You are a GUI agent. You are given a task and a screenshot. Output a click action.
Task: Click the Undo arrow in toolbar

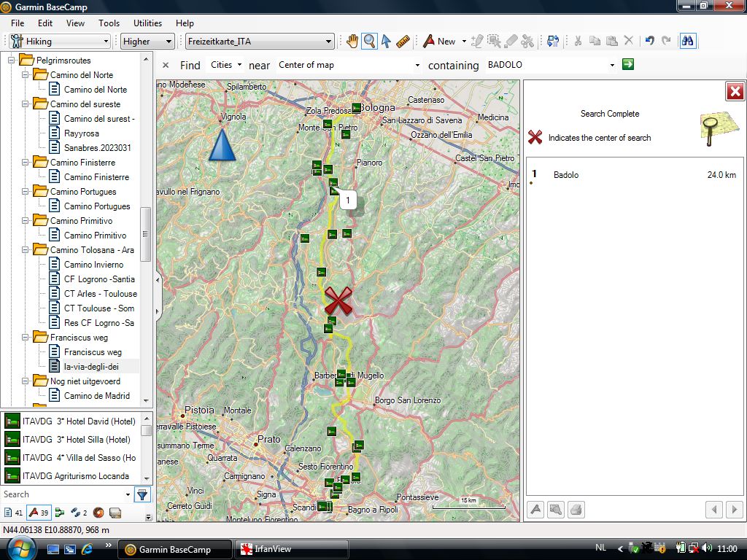(649, 42)
